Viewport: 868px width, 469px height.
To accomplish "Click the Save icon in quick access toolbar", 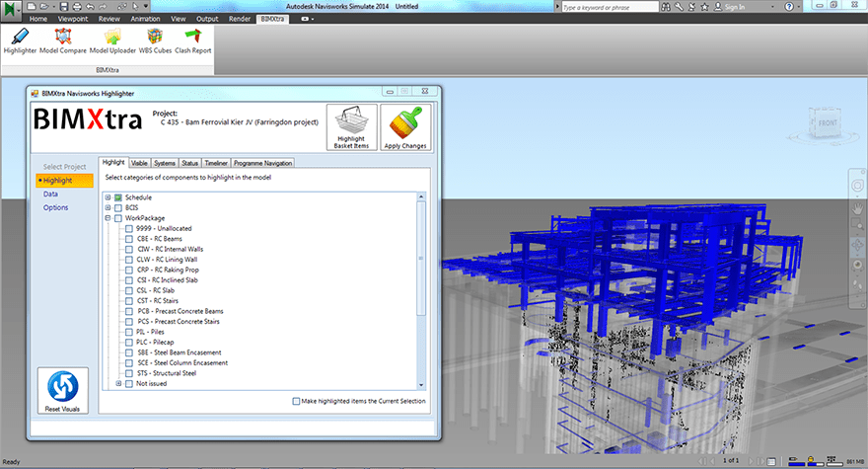I will pyautogui.click(x=64, y=7).
